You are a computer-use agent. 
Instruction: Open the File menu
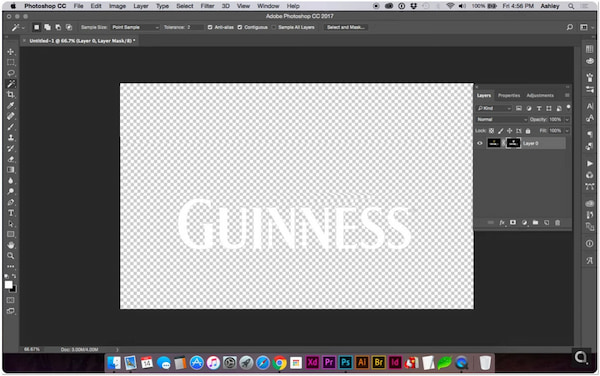click(x=78, y=6)
